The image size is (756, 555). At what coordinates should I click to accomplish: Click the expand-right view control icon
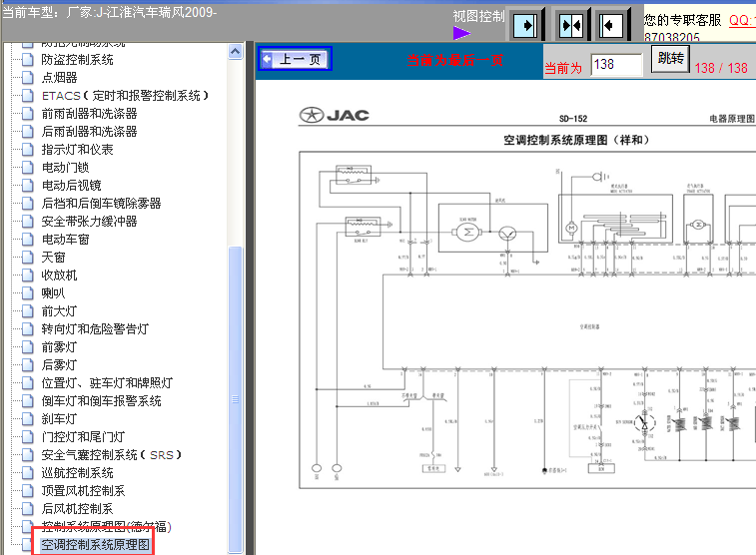coord(525,25)
